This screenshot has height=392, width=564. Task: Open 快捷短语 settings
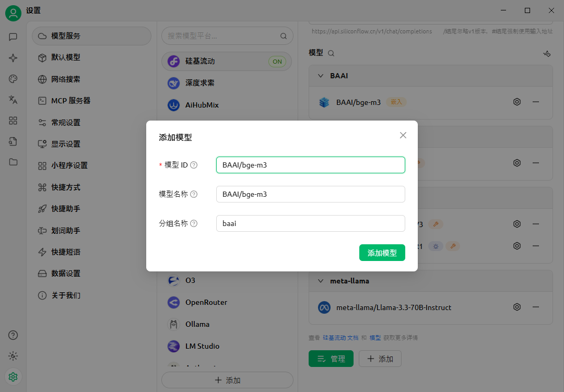pos(92,252)
